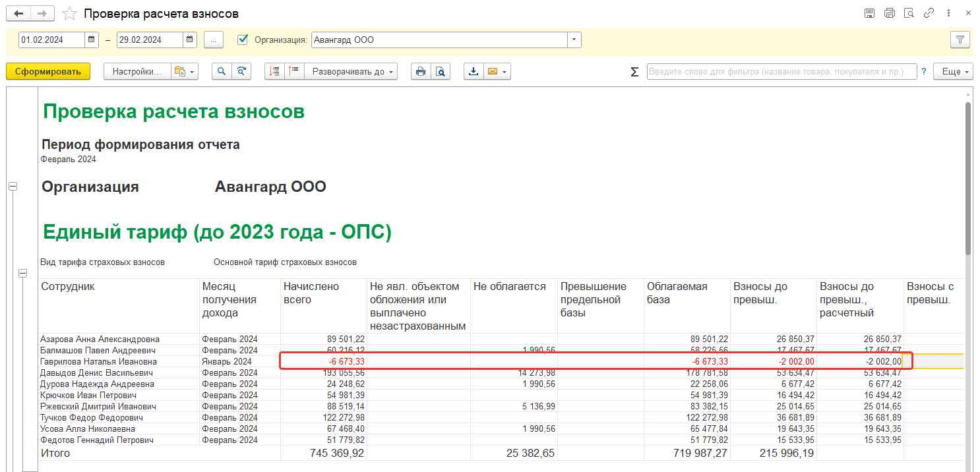Open the Разворачивать до dropdown
Image resolution: width=980 pixels, height=472 pixels.
[351, 71]
